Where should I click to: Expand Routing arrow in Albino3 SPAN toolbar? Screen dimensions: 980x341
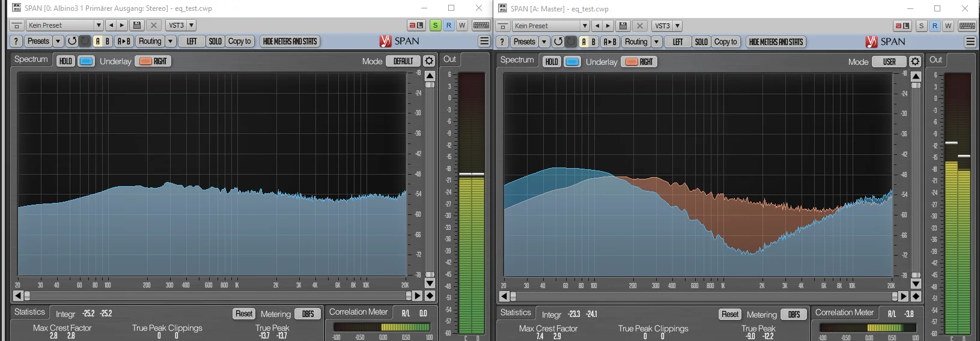click(171, 41)
